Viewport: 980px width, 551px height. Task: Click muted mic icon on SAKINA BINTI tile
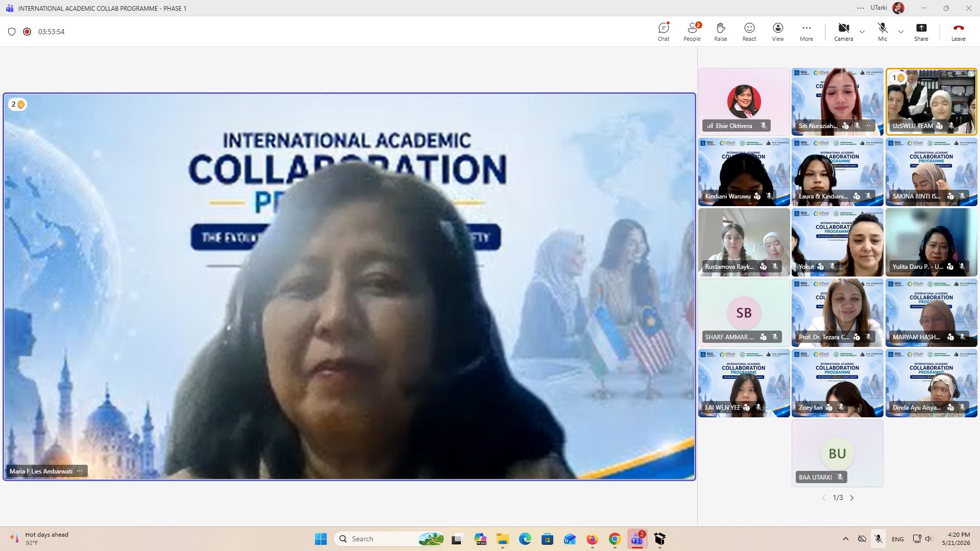(962, 196)
